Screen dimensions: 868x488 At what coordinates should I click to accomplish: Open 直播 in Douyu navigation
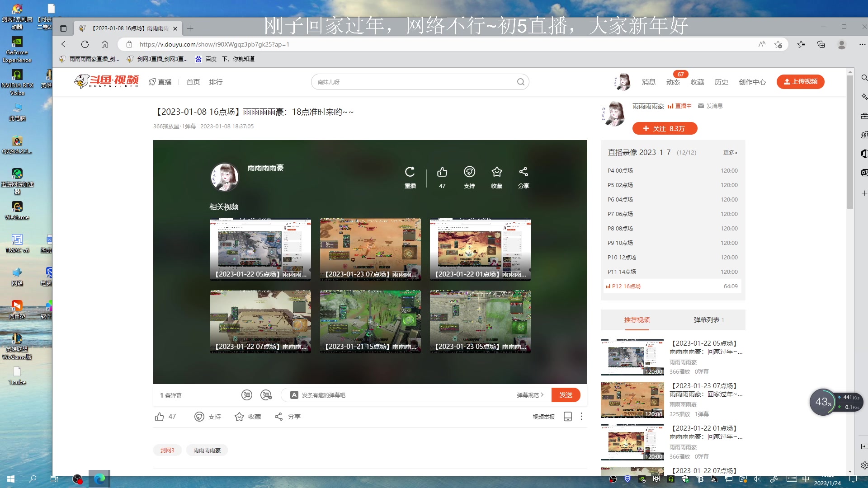(160, 82)
